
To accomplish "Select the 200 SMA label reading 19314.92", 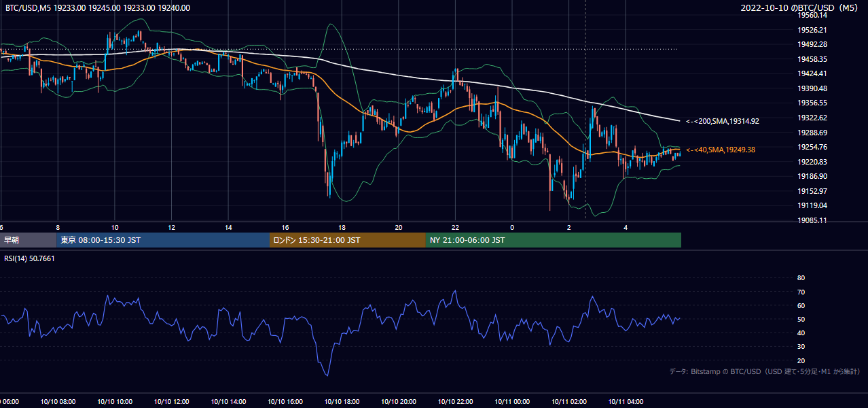I will pyautogui.click(x=723, y=121).
